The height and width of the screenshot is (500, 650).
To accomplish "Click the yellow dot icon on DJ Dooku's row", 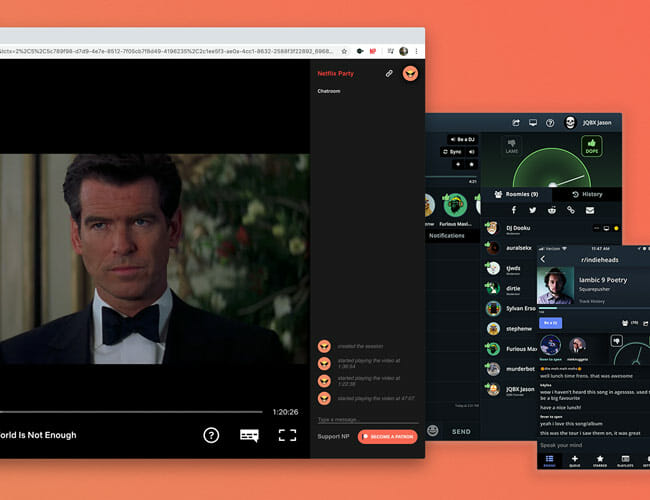I will coord(616,228).
